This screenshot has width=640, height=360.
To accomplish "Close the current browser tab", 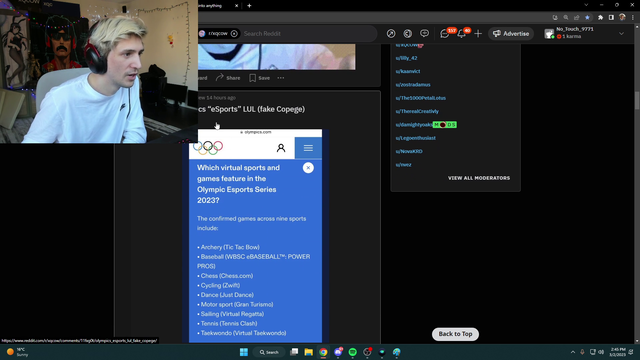I will point(236,6).
